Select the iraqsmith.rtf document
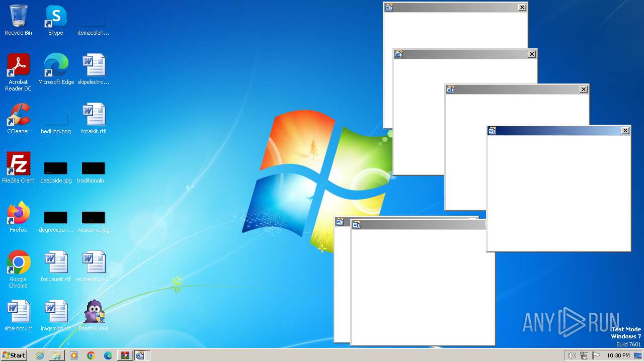Image resolution: width=644 pixels, height=362 pixels. tap(55, 315)
